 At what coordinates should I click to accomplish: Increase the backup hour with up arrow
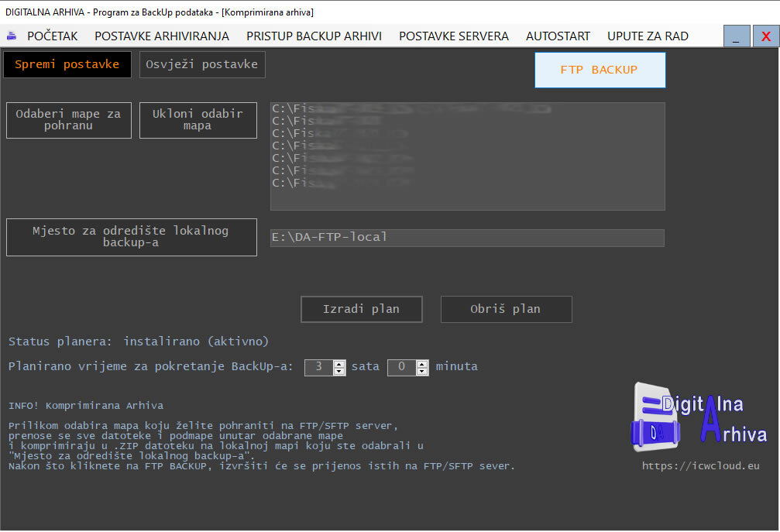[x=339, y=363]
